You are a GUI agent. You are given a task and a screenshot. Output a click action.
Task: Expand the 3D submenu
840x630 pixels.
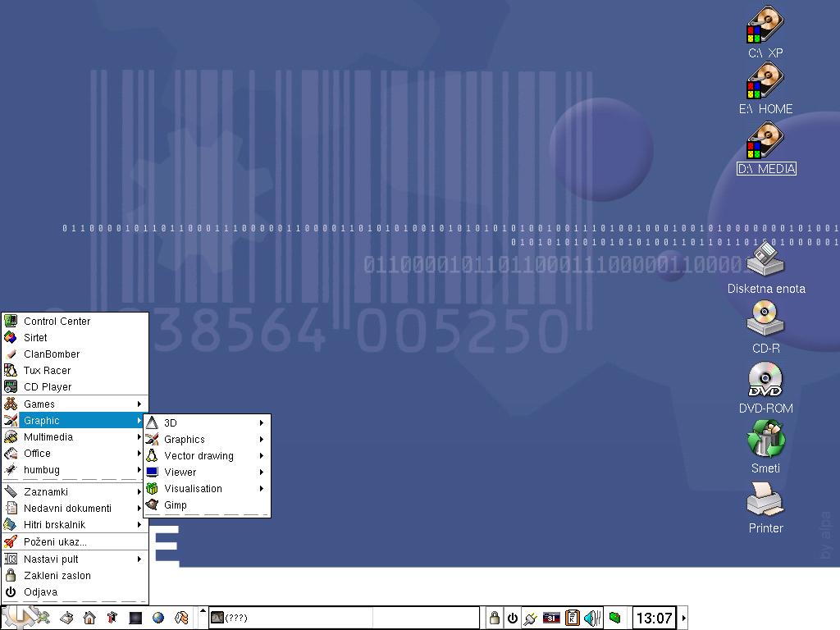(x=208, y=422)
